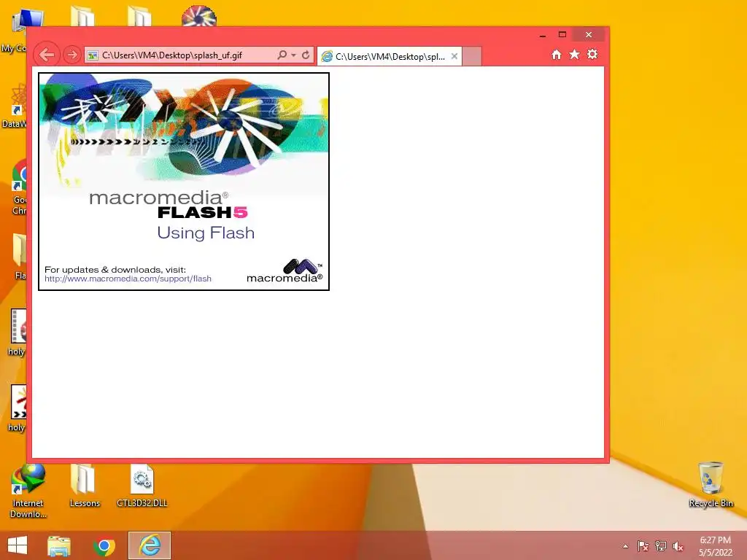
Task: Show hidden tray icons arrow
Action: point(625,546)
